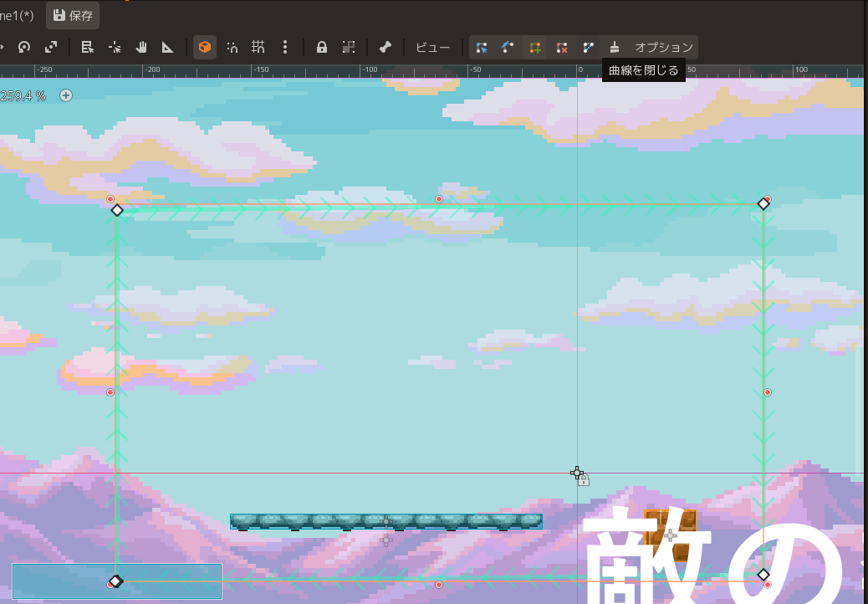The width and height of the screenshot is (868, 604).
Task: Activate the Delete Point path tool
Action: [562, 47]
